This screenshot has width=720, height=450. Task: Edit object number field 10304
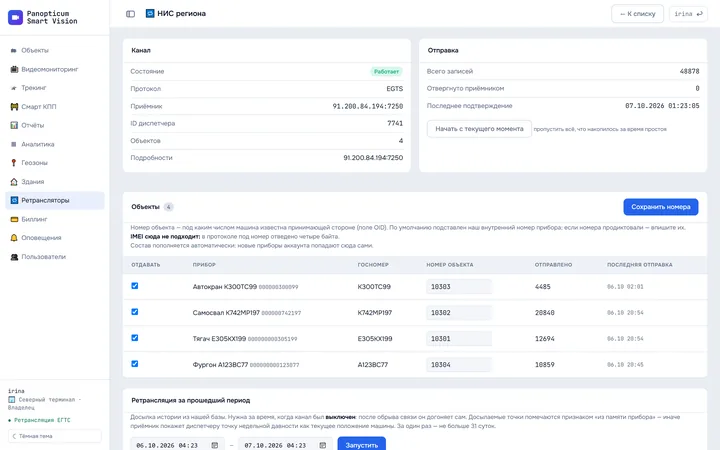(x=459, y=365)
